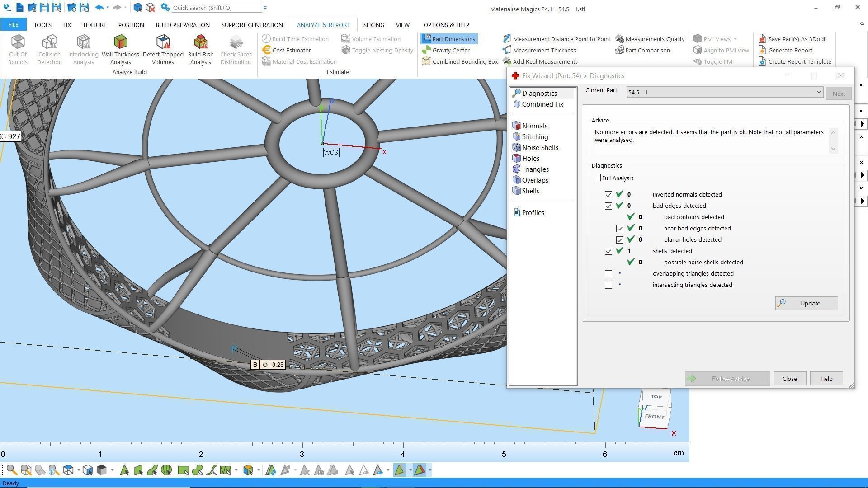Open Wall Thickness Analysis tool
This screenshot has width=868, height=488.
coord(120,49)
